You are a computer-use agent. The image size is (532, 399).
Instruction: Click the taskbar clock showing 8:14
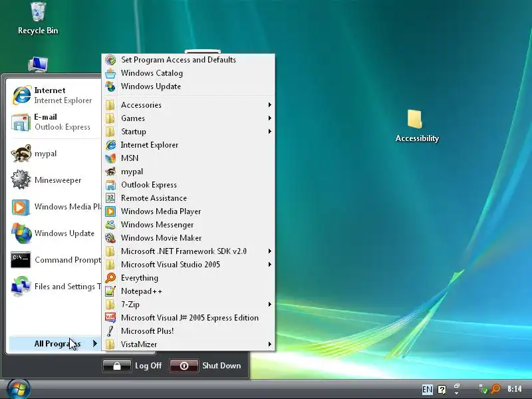(514, 389)
